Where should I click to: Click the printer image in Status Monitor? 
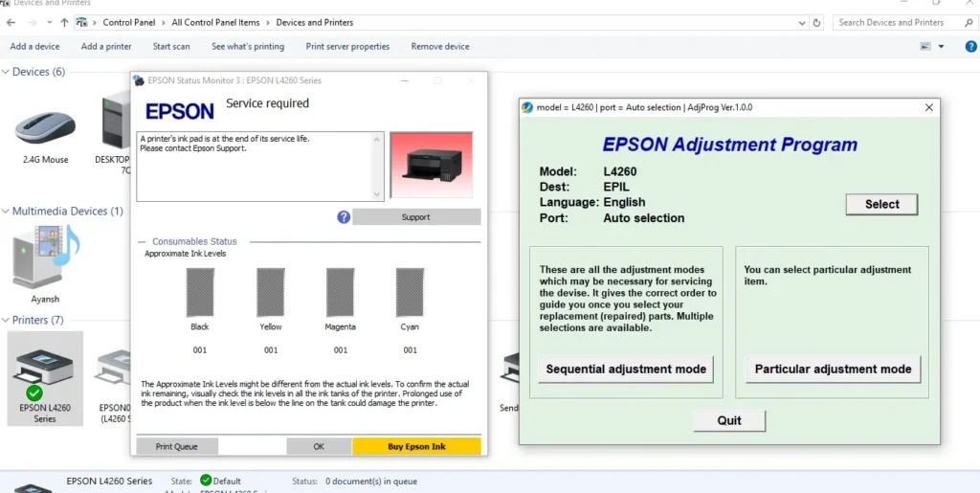pos(432,165)
